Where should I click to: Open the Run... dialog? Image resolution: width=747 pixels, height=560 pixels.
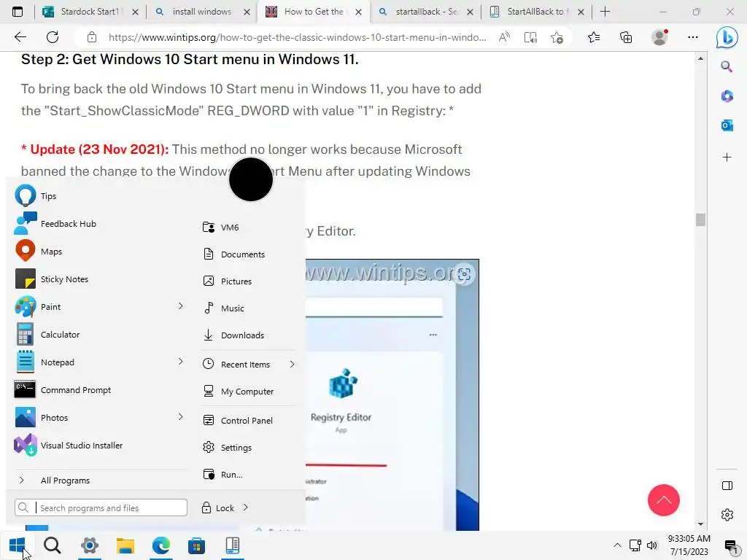point(249,474)
